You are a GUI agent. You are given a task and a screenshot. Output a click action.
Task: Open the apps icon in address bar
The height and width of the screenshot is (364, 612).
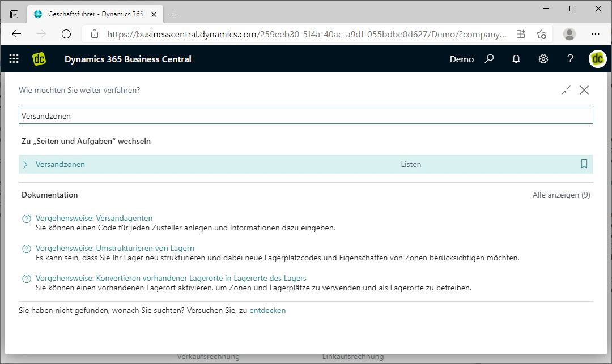click(x=521, y=34)
